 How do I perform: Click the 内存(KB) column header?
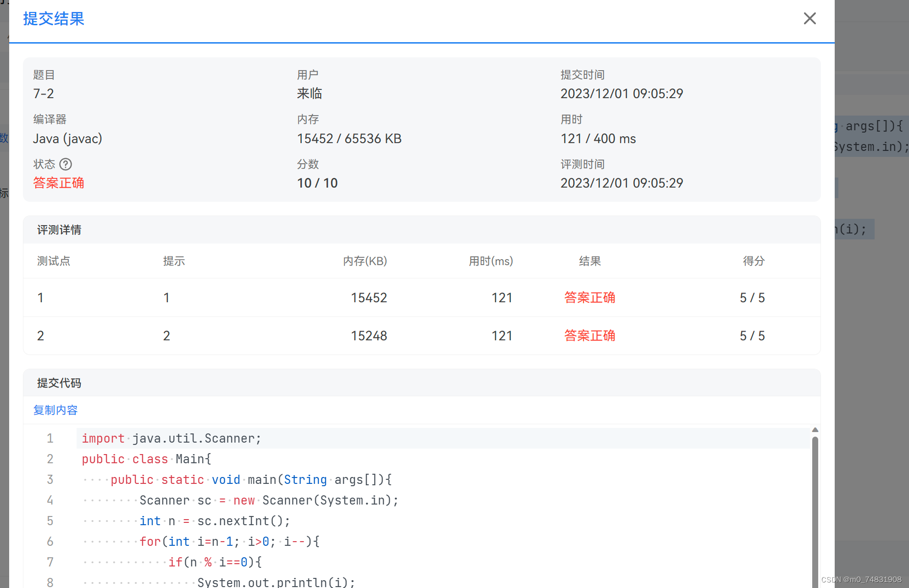[x=365, y=261]
